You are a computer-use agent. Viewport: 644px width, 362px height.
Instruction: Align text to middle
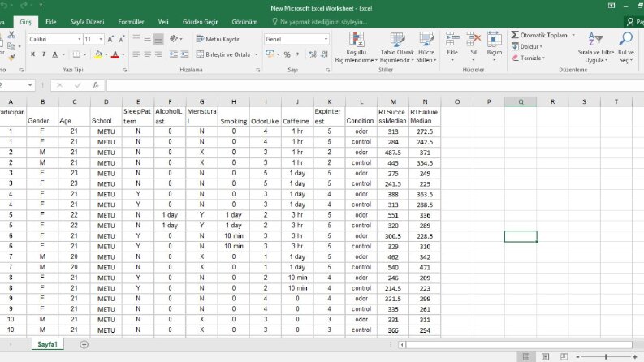147,39
